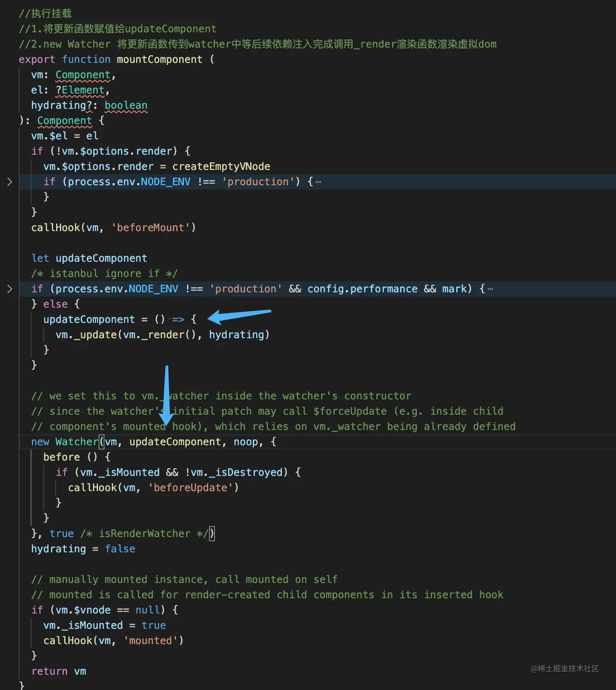
Task: Click the 'noop' argument
Action: point(246,442)
